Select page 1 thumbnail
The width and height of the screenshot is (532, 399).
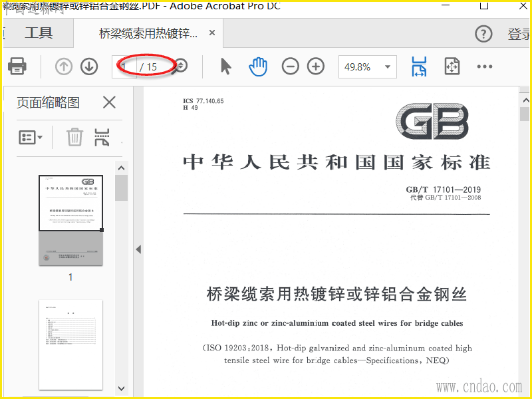(70, 220)
